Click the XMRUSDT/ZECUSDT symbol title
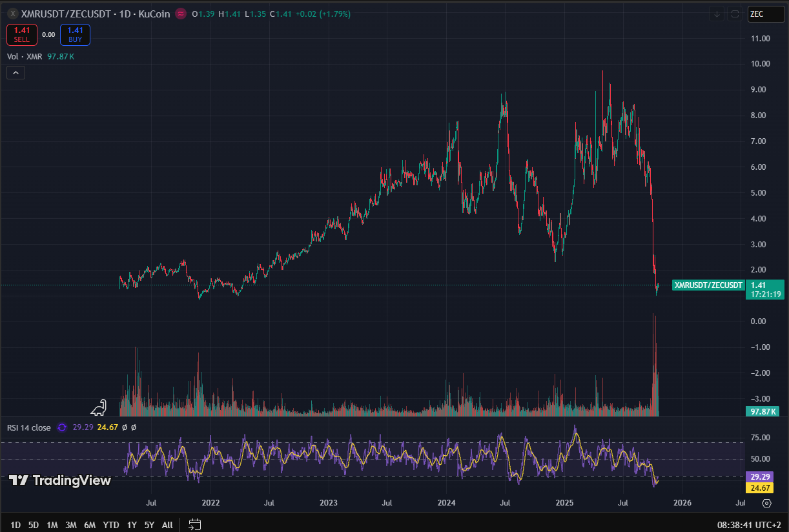 [x=66, y=14]
